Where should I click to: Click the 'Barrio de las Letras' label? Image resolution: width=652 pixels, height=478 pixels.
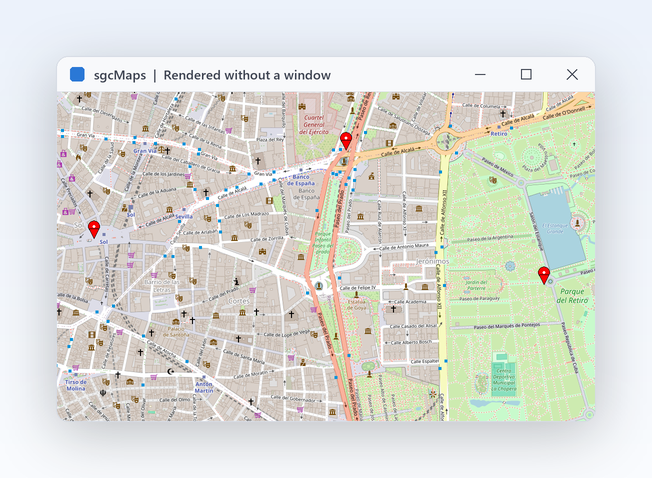pos(162,286)
